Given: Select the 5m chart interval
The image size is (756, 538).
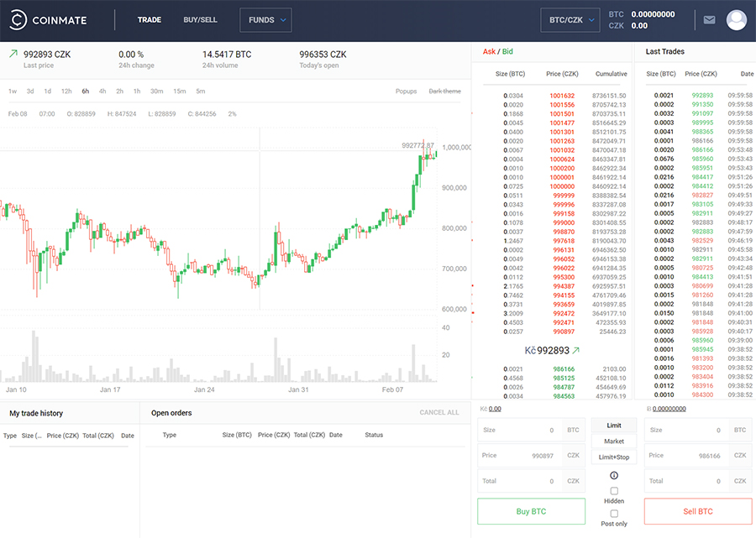Looking at the screenshot, I should [x=201, y=91].
